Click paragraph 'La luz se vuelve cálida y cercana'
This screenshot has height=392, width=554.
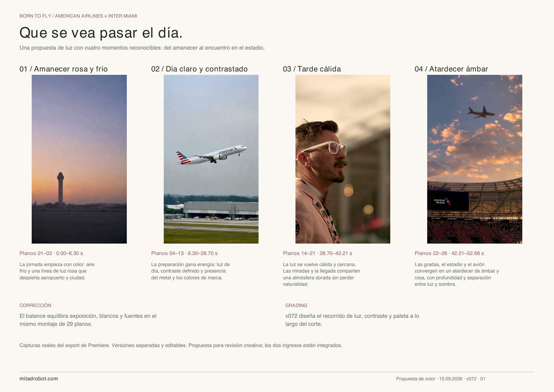(322, 274)
